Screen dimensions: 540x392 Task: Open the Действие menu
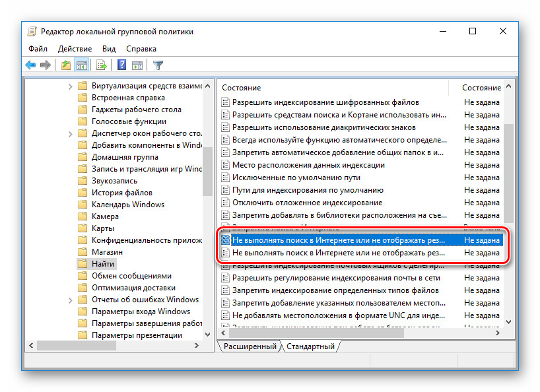pyautogui.click(x=75, y=49)
